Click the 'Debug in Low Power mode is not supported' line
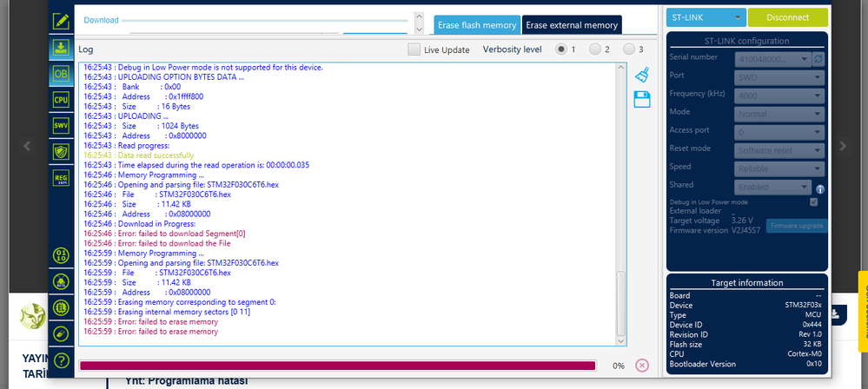The width and height of the screenshot is (868, 389). (x=203, y=68)
